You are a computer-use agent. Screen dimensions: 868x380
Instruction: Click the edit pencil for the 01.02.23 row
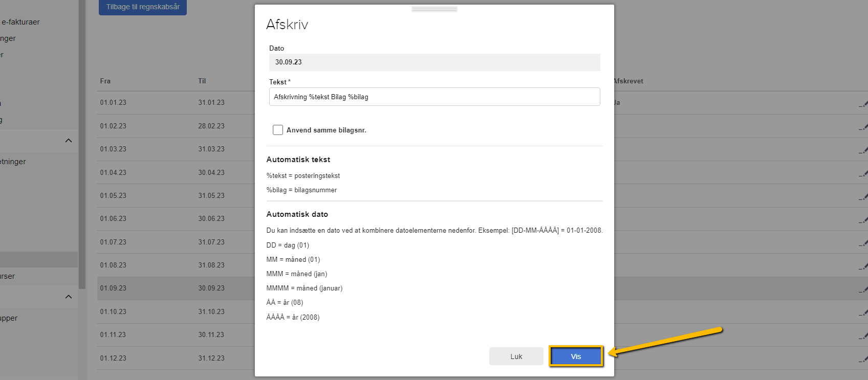[863, 127]
